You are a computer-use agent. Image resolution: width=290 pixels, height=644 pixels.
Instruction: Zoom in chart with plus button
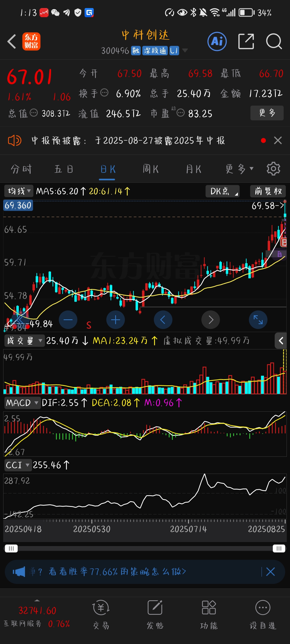coord(115,320)
